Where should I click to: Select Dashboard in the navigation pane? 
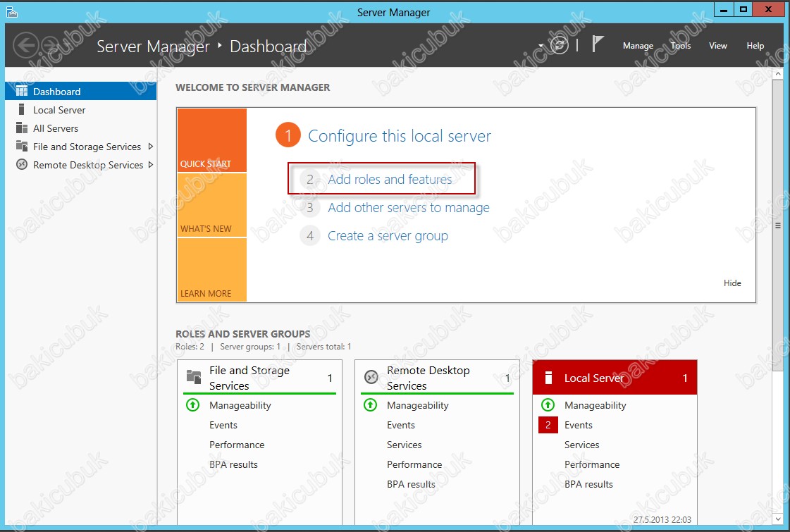[80, 91]
